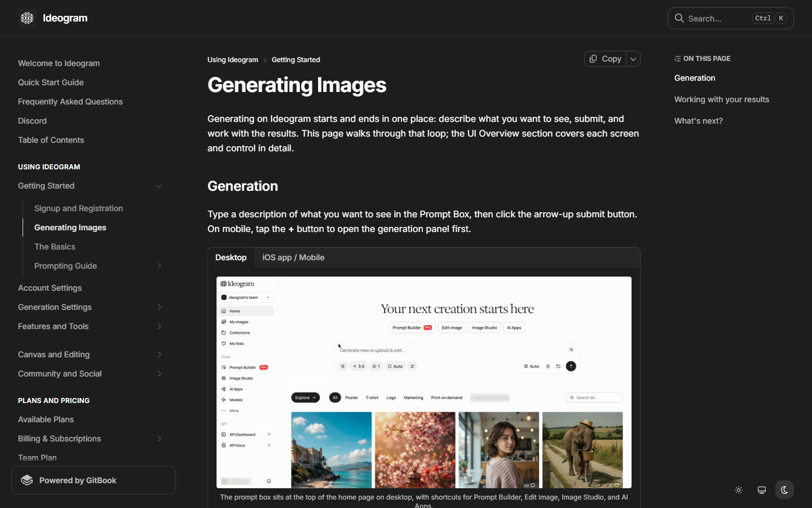
Task: Expand the Prompting Guide chevron
Action: 159,266
